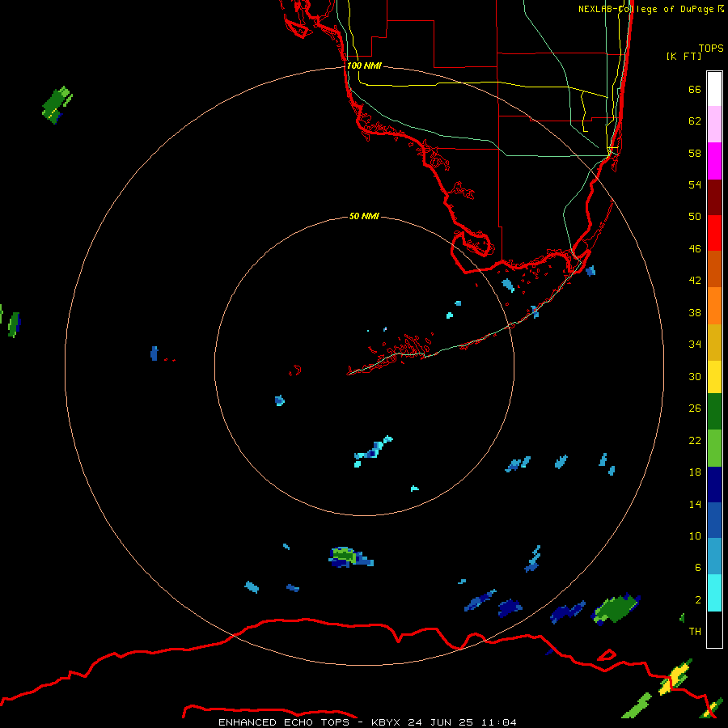Click legend value '62'
This screenshot has height=728, width=728.
(x=695, y=121)
